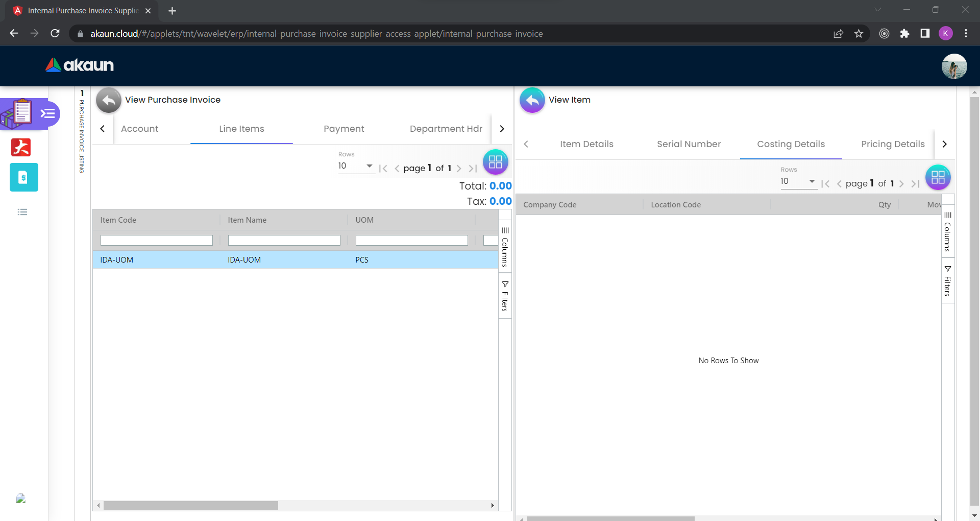
Task: Click the blue back arrow beside View Item
Action: tap(532, 100)
